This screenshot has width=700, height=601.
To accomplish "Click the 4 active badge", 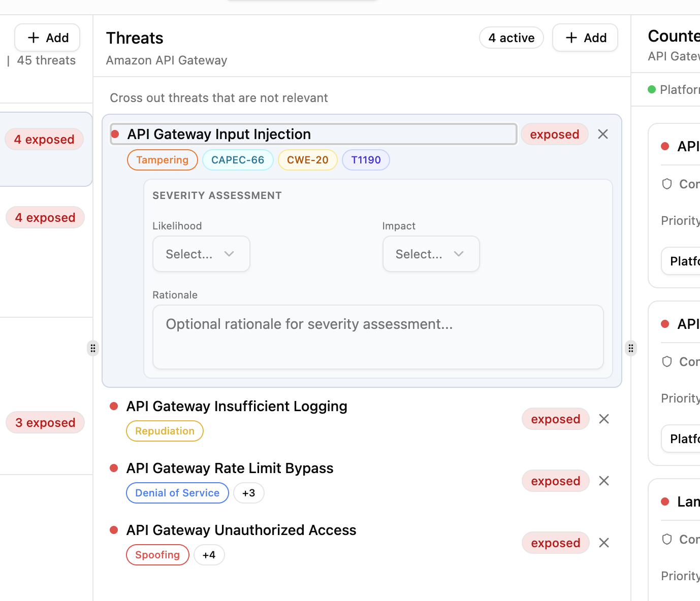I will tap(512, 38).
